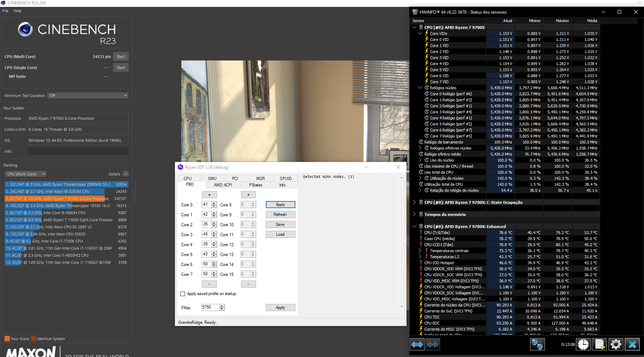Switch to AMD ACPI tab
Image resolution: width=644 pixels, height=357 pixels.
(223, 185)
